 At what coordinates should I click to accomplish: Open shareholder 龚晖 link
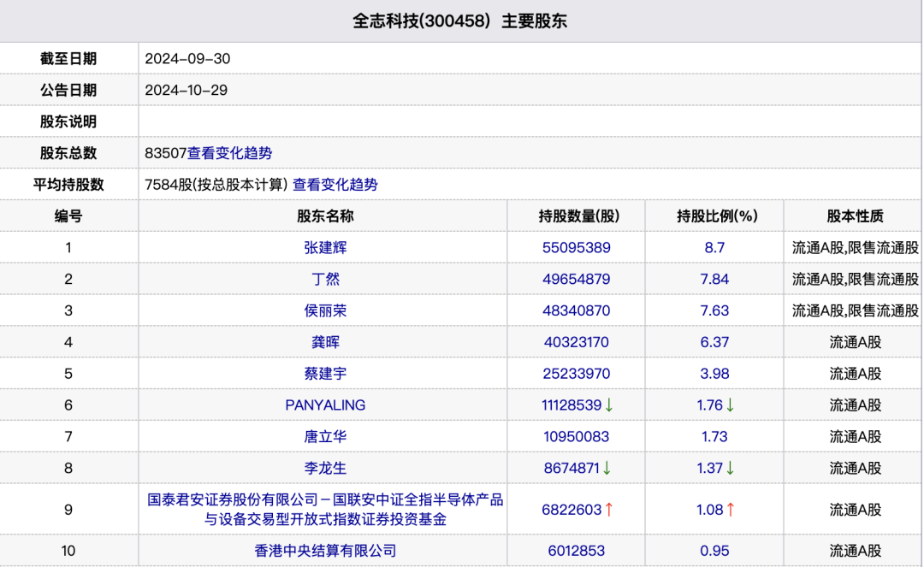coord(325,342)
